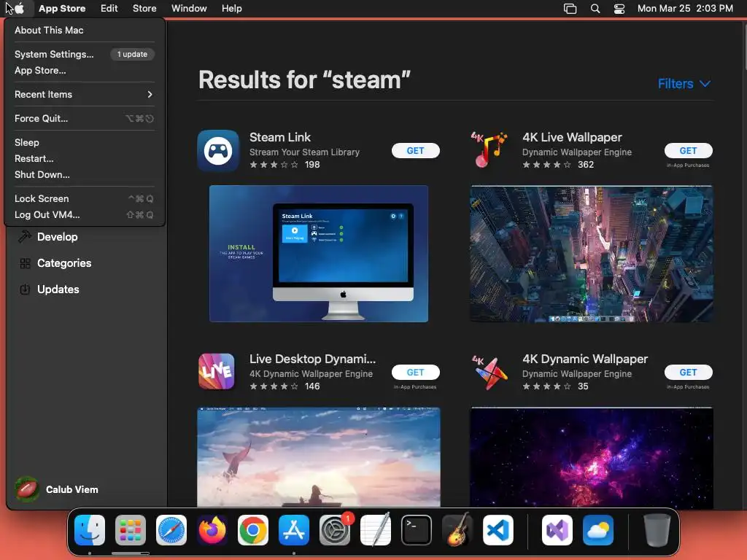The width and height of the screenshot is (747, 560).
Task: Open the Store menu
Action: 144,9
